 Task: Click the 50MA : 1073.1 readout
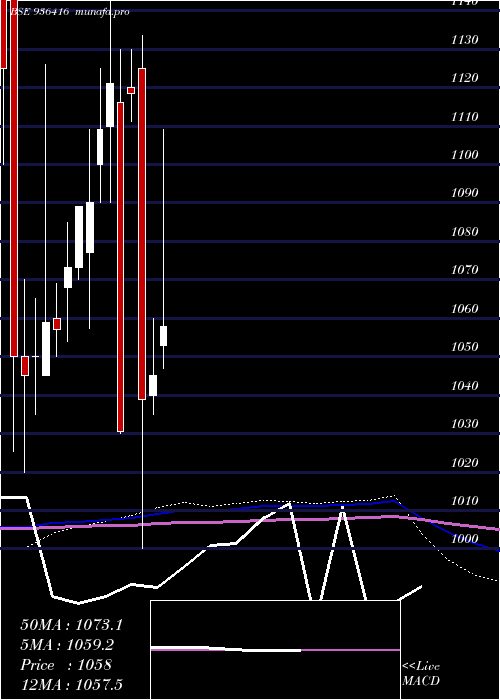[x=71, y=625]
